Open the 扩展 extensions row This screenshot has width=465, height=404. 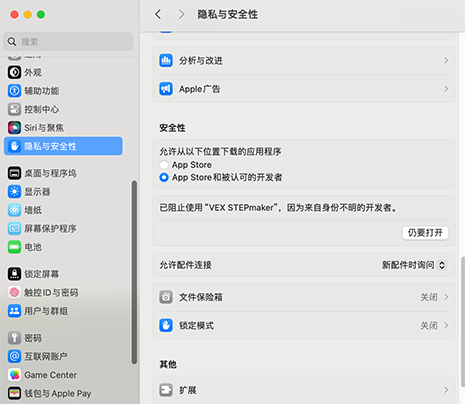point(304,390)
